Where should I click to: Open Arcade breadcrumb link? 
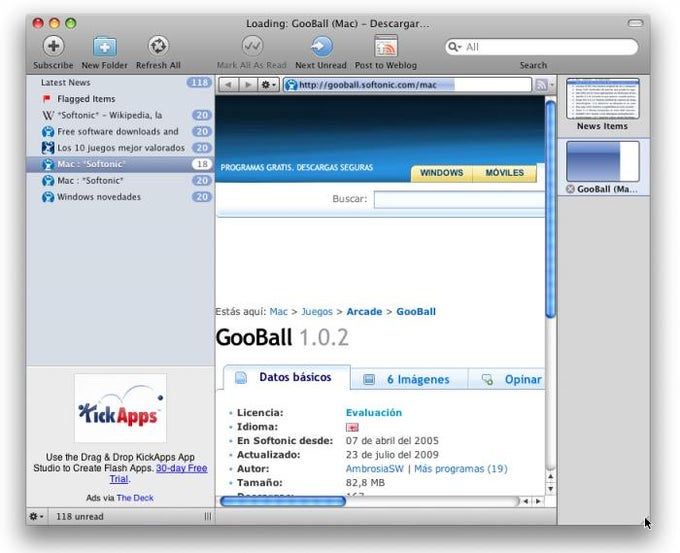click(364, 312)
